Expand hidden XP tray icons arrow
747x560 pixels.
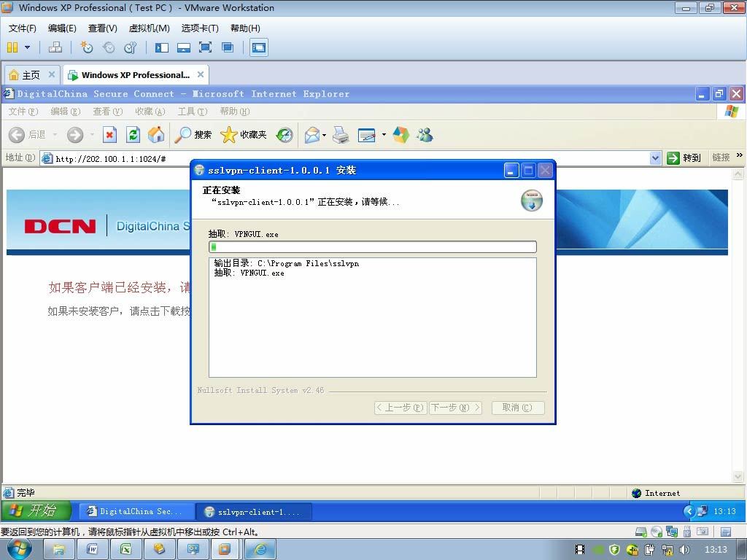pos(689,511)
